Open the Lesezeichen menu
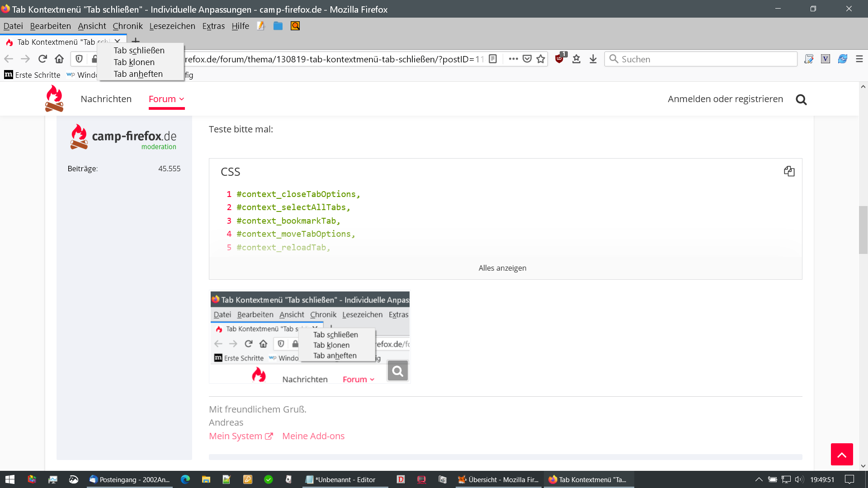The image size is (868, 488). coord(172,26)
